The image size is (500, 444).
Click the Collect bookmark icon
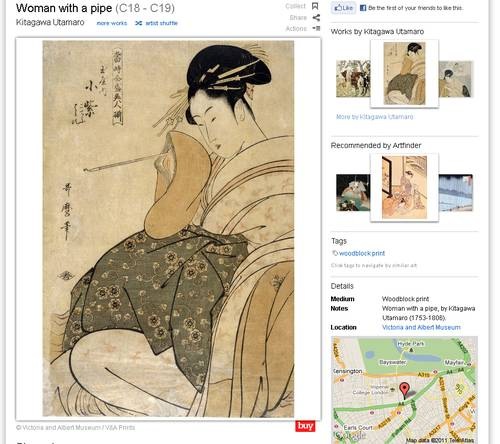tap(315, 6)
